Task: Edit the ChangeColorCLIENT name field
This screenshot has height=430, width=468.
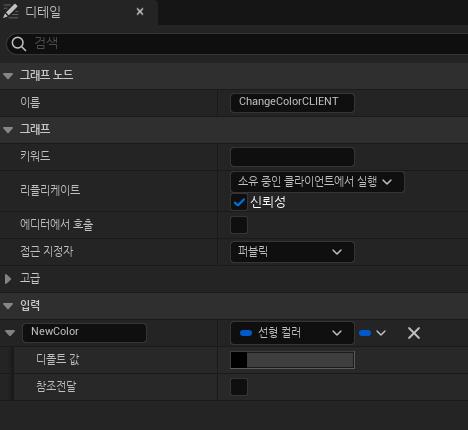Action: pyautogui.click(x=292, y=103)
